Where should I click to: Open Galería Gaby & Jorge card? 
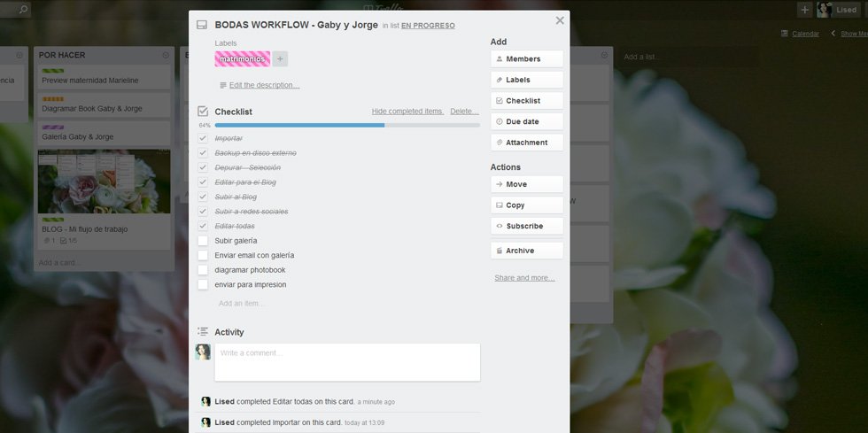(x=104, y=133)
